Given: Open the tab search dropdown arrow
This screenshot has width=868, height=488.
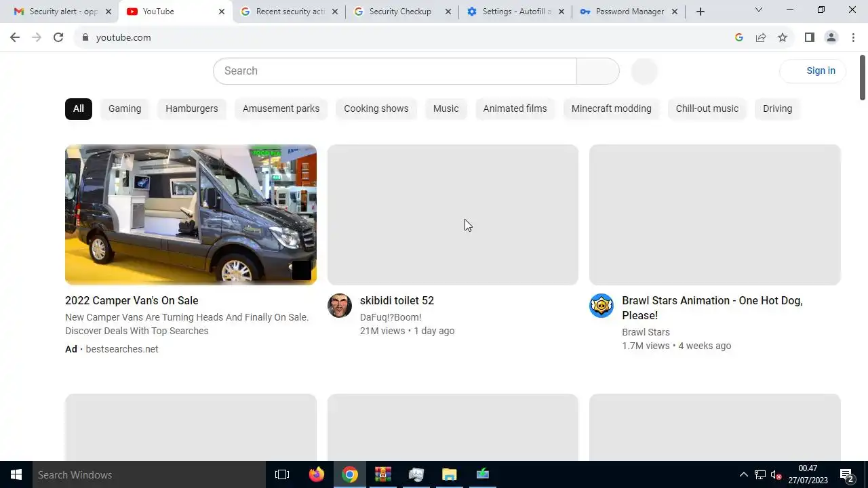Looking at the screenshot, I should (x=759, y=10).
